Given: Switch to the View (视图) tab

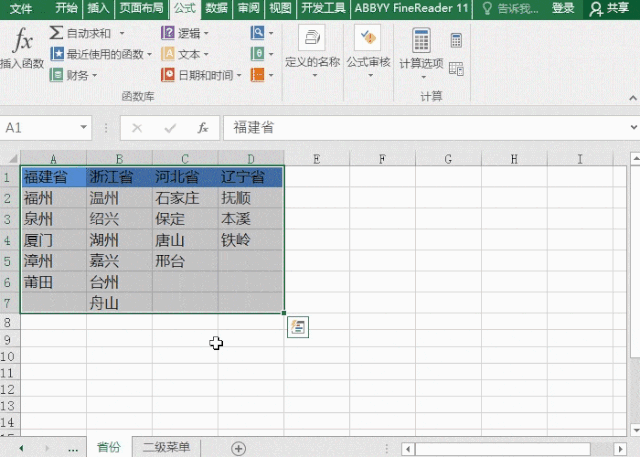Looking at the screenshot, I should click(280, 9).
